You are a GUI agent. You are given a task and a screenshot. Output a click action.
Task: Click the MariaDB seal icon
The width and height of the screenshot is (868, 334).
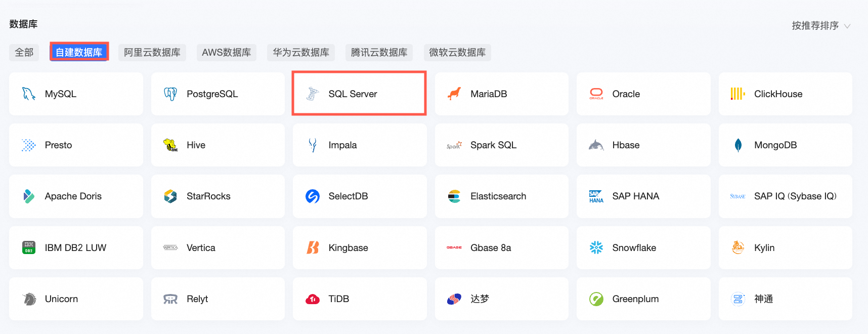pos(454,94)
